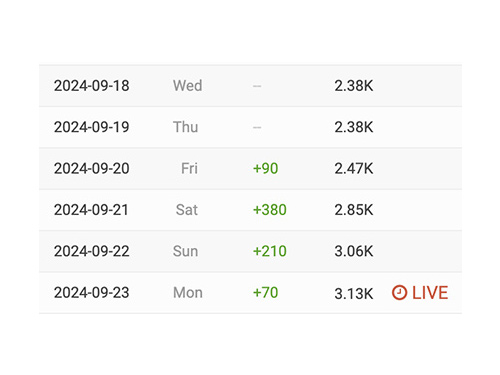Click the 3.06K total on Sunday

point(354,251)
